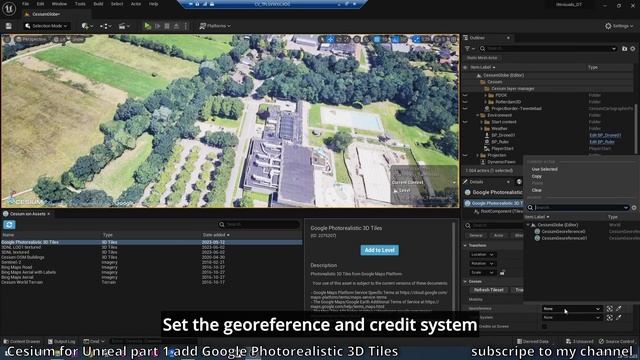Expand the PDOK folder in Outliner
The width and height of the screenshot is (640, 360).
486,95
